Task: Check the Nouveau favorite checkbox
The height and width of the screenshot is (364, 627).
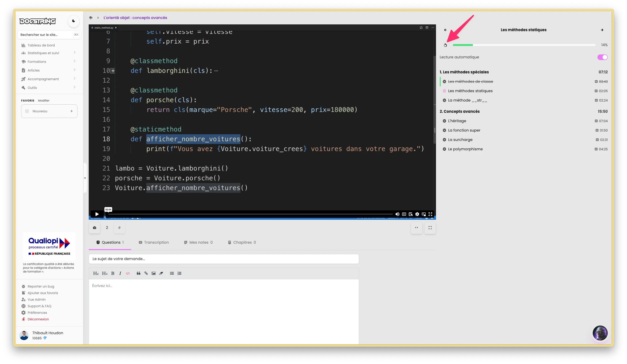Action: pyautogui.click(x=27, y=111)
